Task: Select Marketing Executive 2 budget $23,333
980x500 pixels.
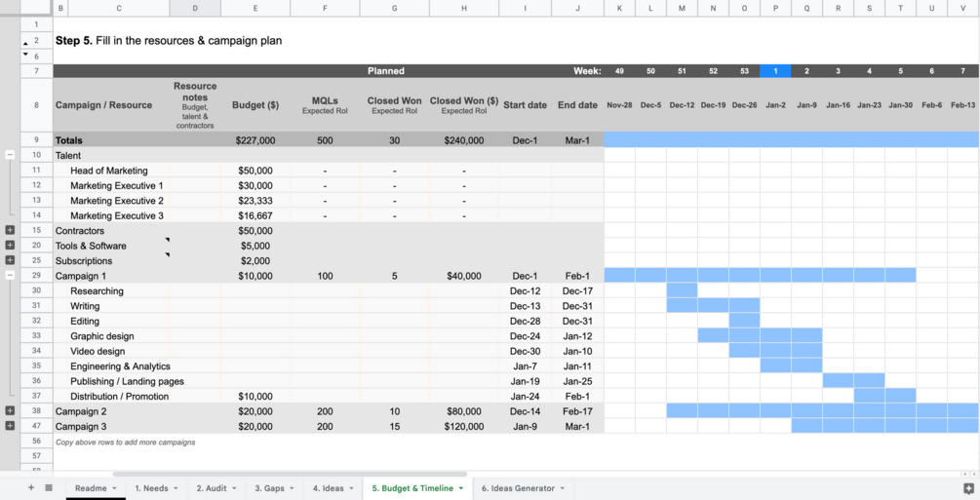Action: click(x=255, y=201)
